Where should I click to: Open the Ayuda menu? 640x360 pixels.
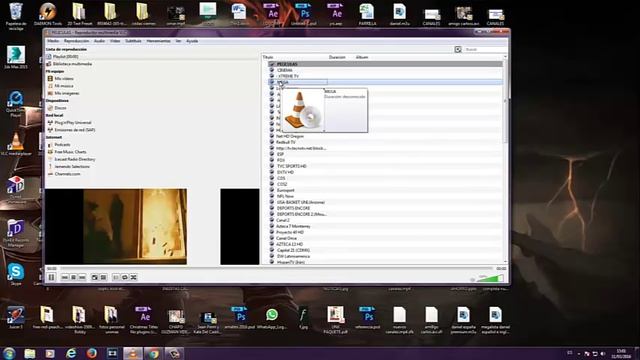click(192, 41)
